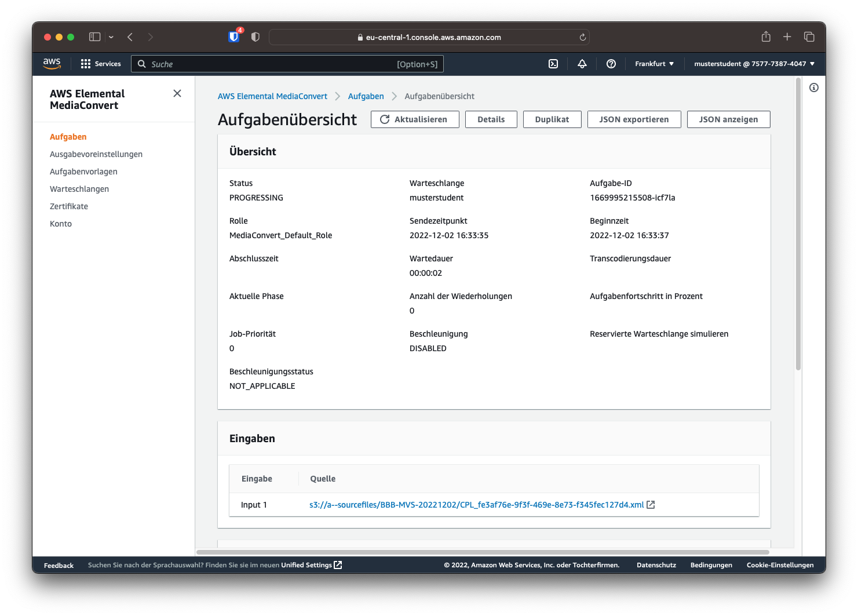Click the MediaConvert_Default_Role value

pyautogui.click(x=281, y=235)
